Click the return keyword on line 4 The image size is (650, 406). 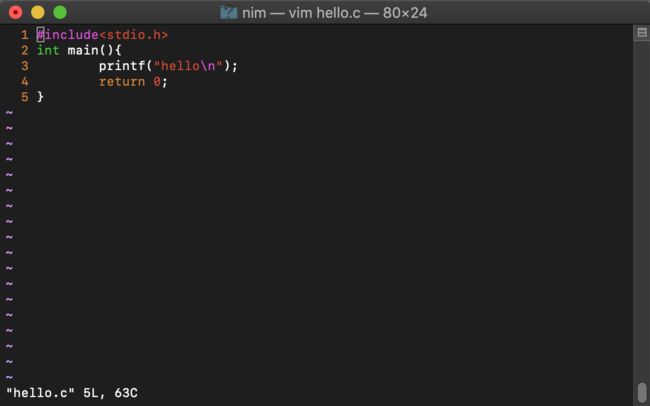click(x=122, y=82)
